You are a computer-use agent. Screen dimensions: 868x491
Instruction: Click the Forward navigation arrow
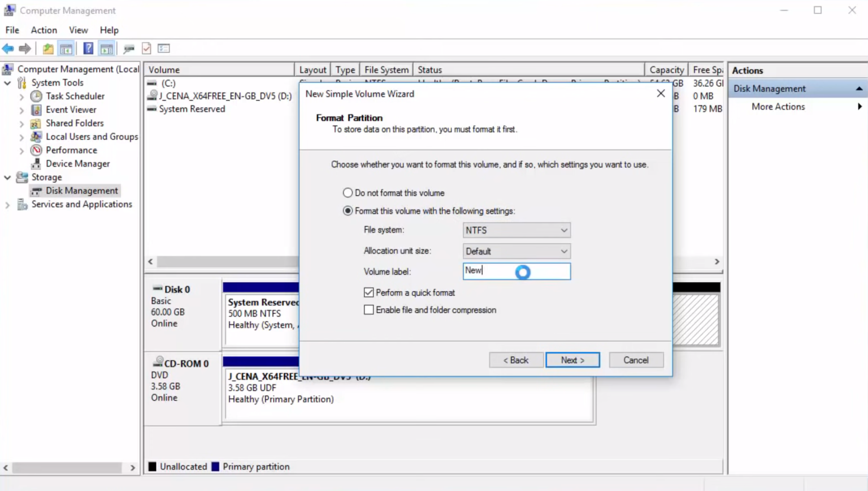click(x=25, y=48)
